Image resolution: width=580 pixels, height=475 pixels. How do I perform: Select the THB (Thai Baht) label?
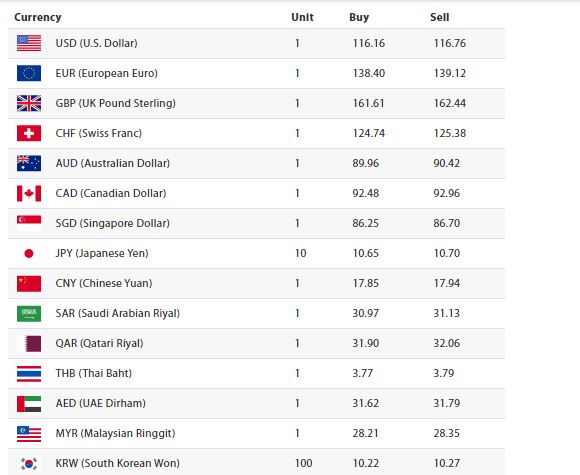(x=94, y=373)
